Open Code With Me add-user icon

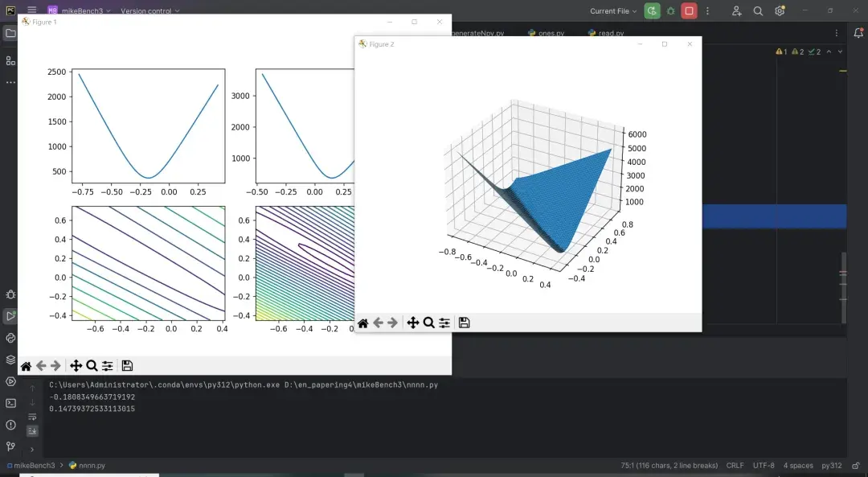(x=736, y=10)
